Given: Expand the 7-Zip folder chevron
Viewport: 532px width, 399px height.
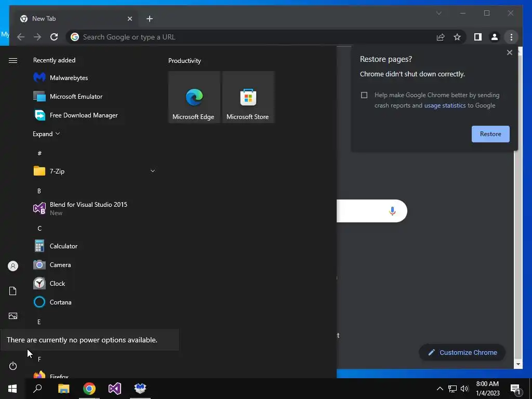Looking at the screenshot, I should [153, 171].
